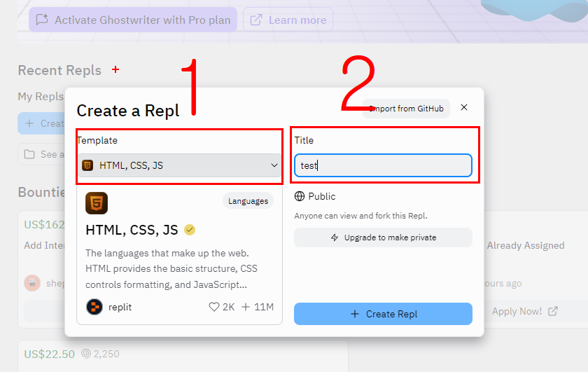Click the lightning icon on Upgrade button
The image size is (588, 372).
point(335,237)
